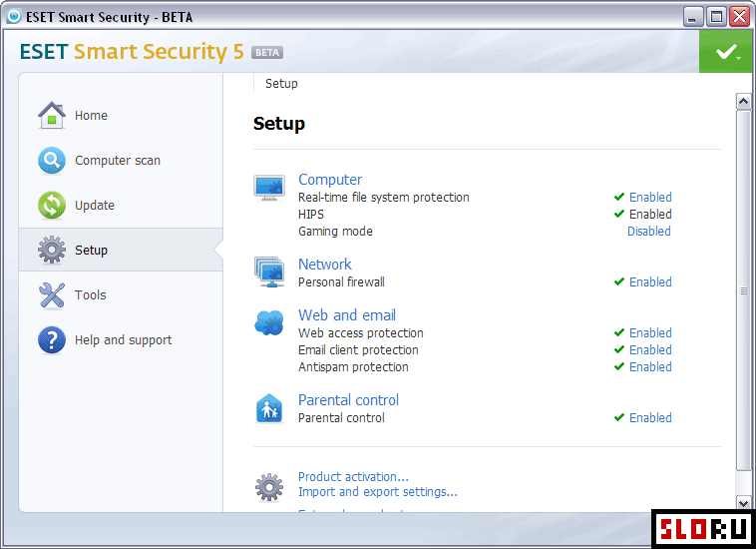Click the HIPS row label
Viewport: 756px width, 549px height.
311,214
